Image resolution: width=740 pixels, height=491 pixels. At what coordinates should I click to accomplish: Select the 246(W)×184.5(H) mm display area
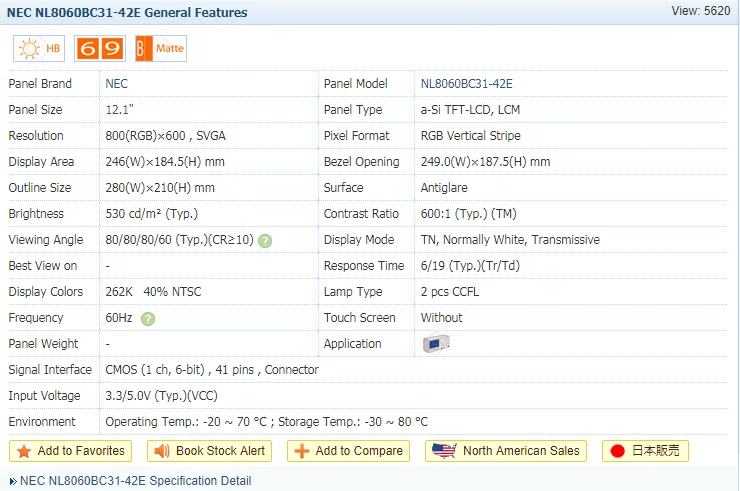pos(165,161)
